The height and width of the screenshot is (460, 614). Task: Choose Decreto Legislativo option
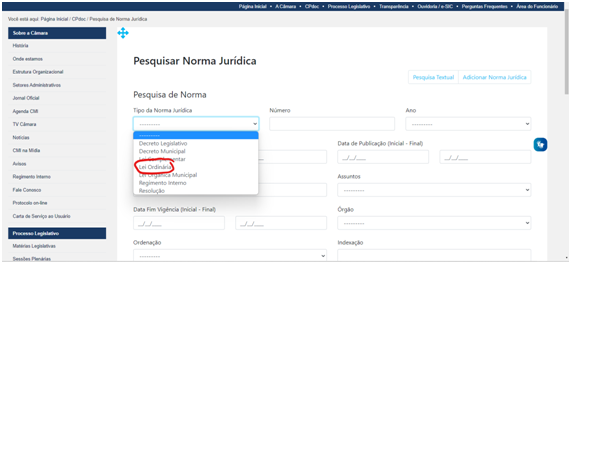162,143
